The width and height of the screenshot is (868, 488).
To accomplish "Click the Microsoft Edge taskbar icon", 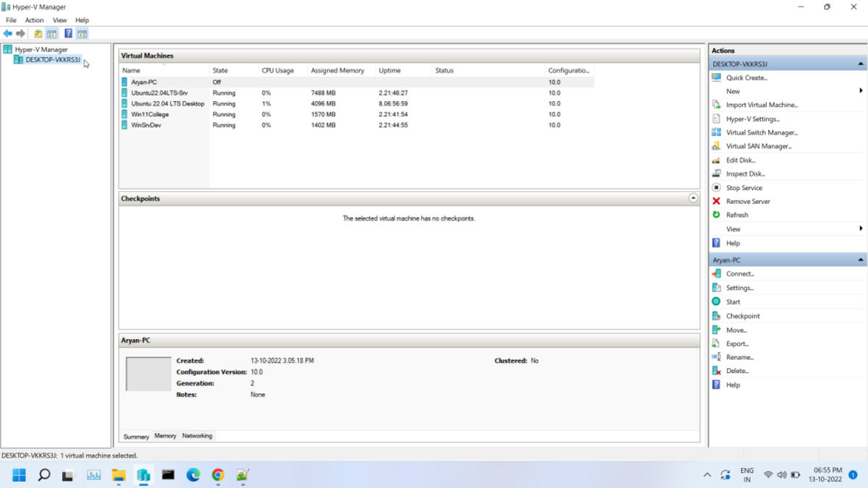I will click(x=193, y=475).
